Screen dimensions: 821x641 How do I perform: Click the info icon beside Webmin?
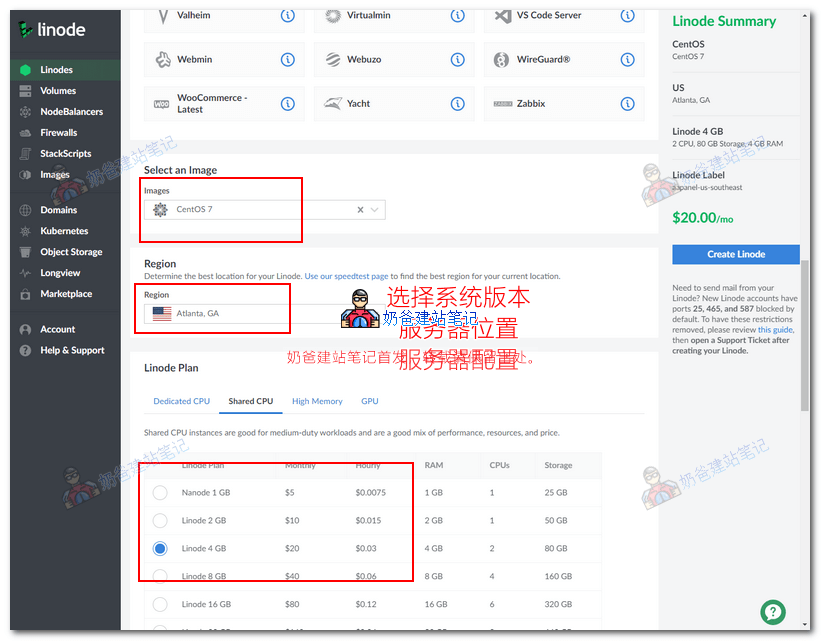(x=288, y=60)
